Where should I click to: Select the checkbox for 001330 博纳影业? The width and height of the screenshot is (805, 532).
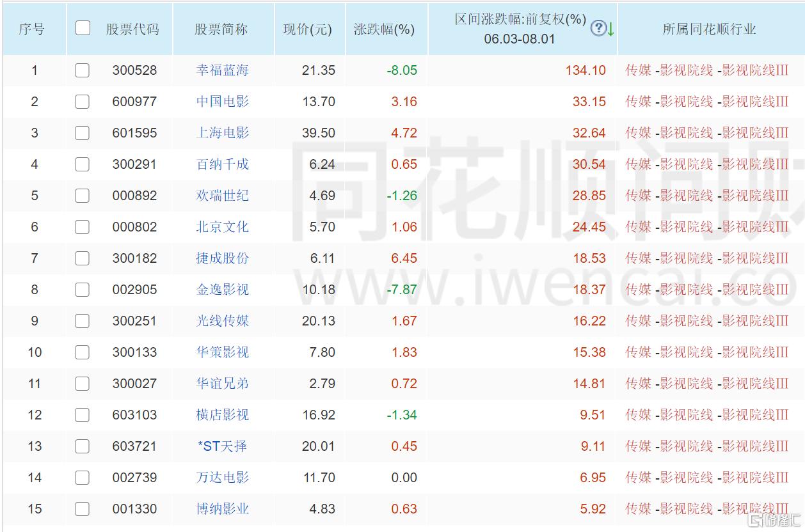82,509
